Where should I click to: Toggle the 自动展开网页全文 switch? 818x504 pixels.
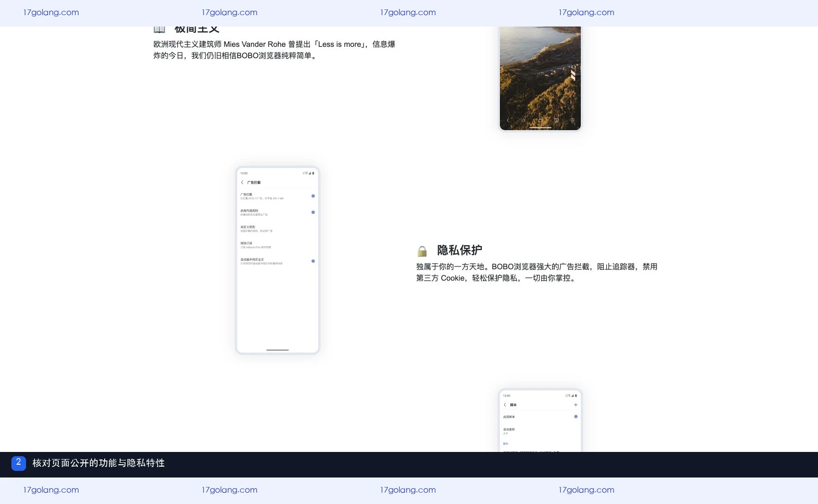pos(313,261)
